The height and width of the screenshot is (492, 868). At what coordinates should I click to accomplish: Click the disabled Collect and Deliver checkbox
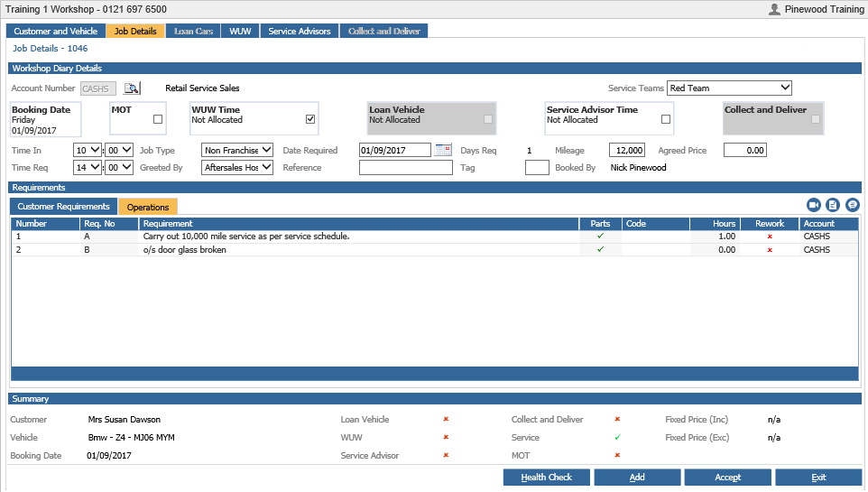816,119
